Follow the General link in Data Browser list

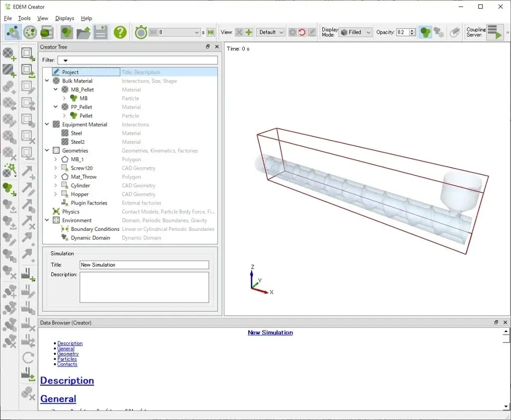[x=66, y=348]
